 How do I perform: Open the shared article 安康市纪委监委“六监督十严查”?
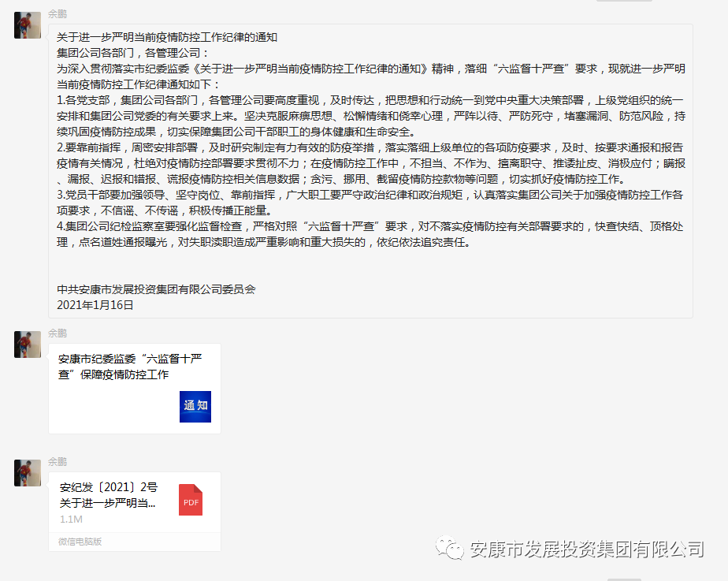pos(130,367)
